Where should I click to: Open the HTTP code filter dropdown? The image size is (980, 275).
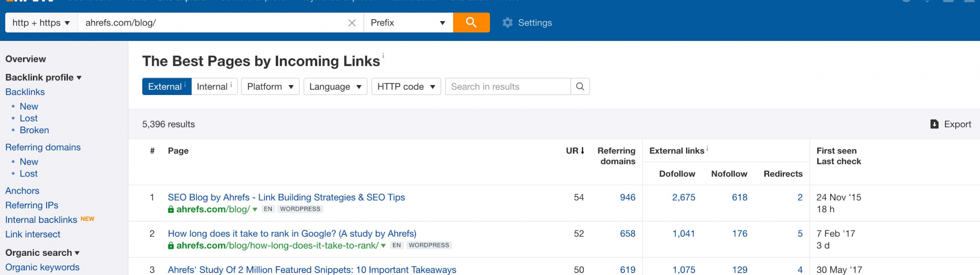pyautogui.click(x=406, y=87)
